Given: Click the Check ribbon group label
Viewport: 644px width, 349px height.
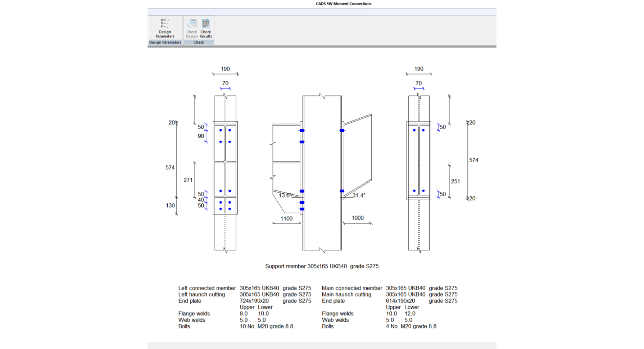Looking at the screenshot, I should pos(199,42).
